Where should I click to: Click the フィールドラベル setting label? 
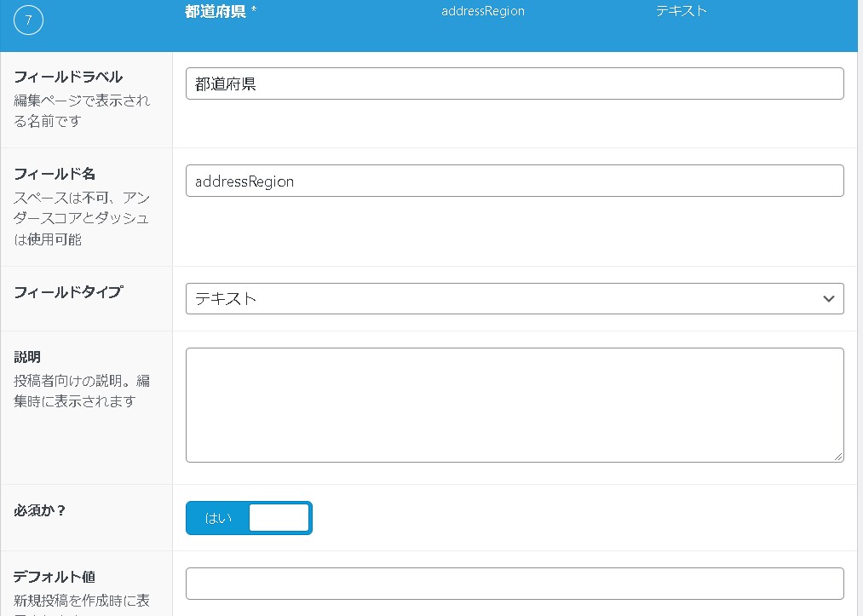[68, 78]
